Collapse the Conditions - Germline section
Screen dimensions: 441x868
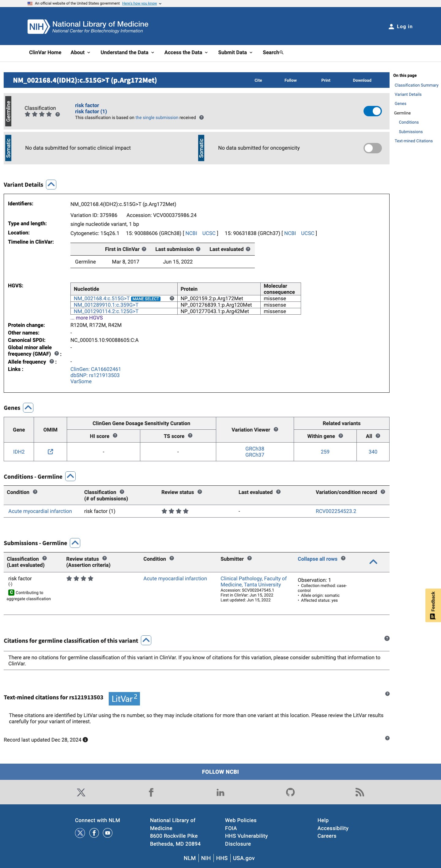(70, 477)
